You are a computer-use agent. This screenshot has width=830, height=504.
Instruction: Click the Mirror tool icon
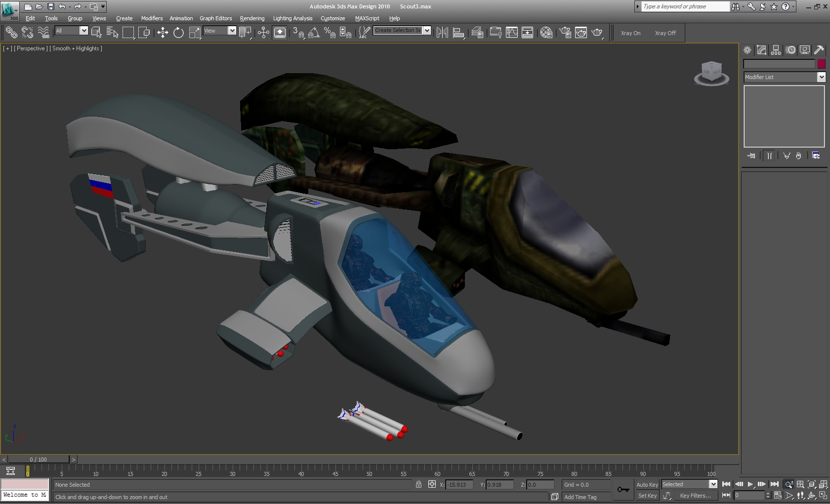pyautogui.click(x=442, y=33)
